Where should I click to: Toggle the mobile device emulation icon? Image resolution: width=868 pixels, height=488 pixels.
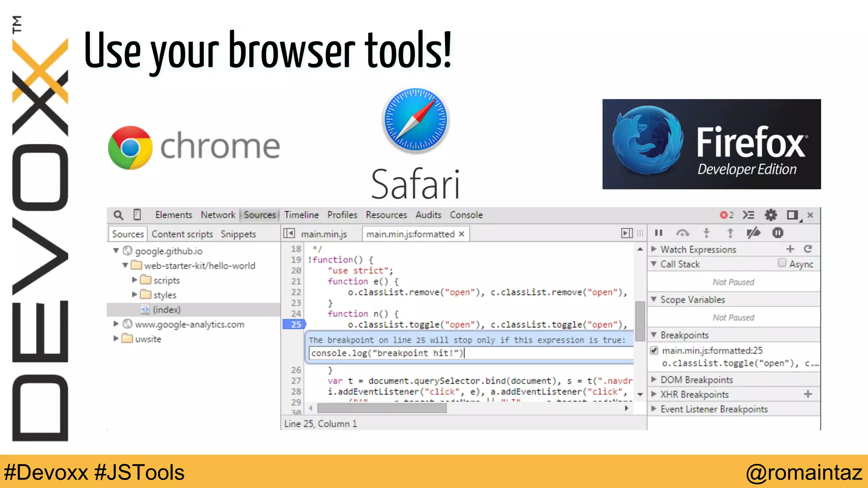[x=137, y=215]
